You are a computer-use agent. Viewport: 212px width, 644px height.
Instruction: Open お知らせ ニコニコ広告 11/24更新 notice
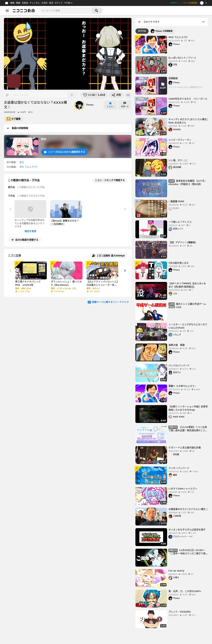coord(151,435)
